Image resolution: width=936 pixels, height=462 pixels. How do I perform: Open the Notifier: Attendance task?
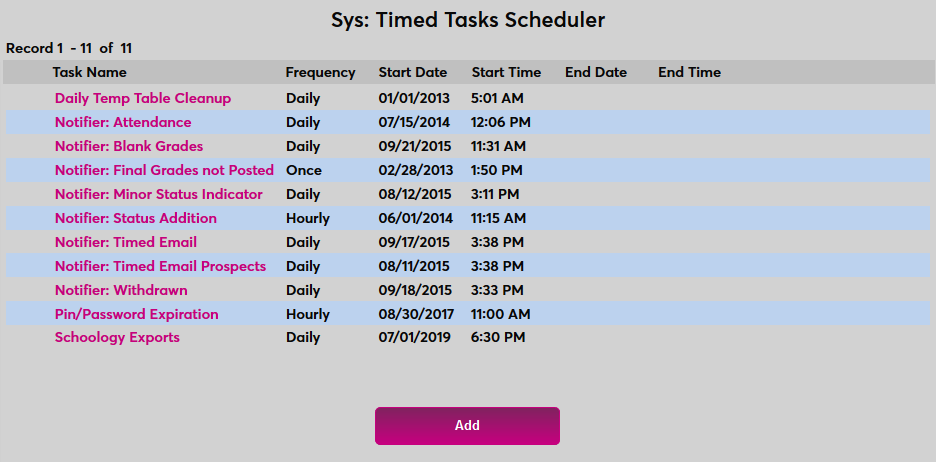pos(123,122)
